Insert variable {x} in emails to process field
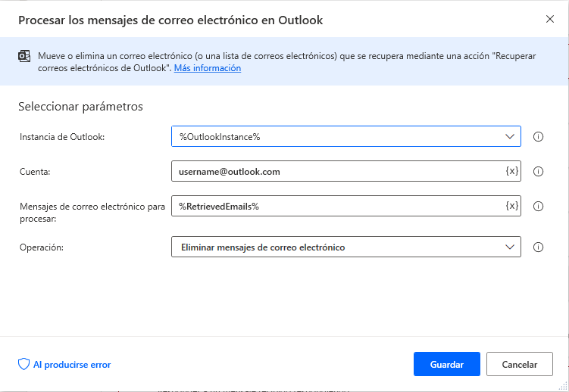569x392 pixels. (x=511, y=206)
